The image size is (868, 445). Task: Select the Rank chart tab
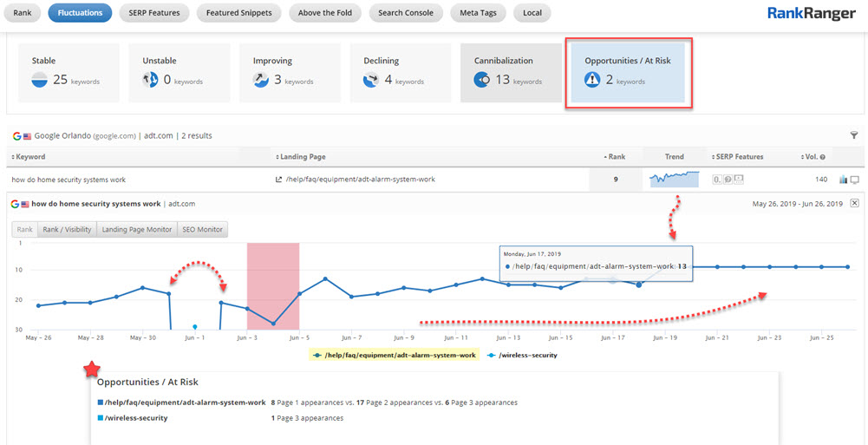click(25, 229)
